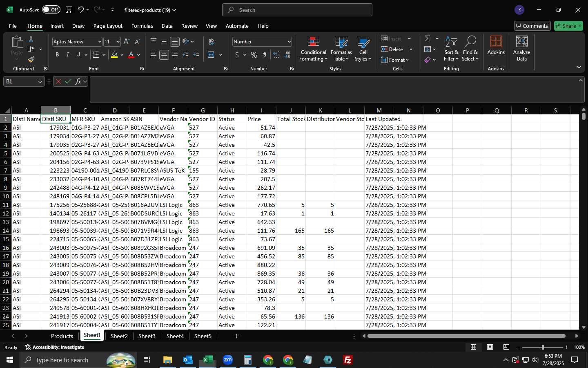Click the Save disk icon
This screenshot has width=588, height=368.
(69, 10)
